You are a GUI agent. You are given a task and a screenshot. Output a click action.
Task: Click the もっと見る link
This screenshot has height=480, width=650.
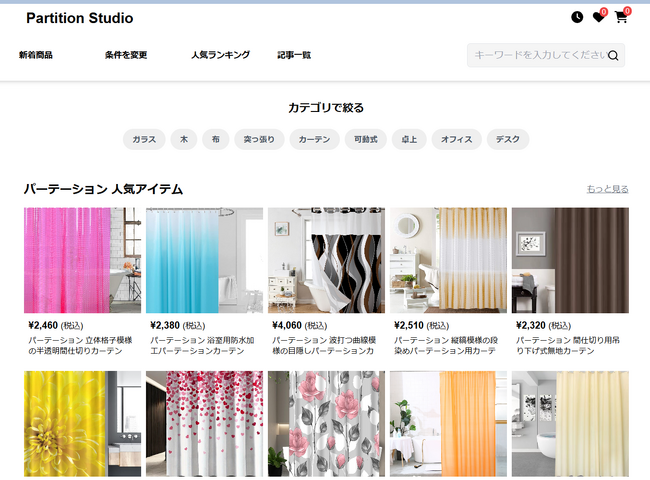click(x=607, y=189)
